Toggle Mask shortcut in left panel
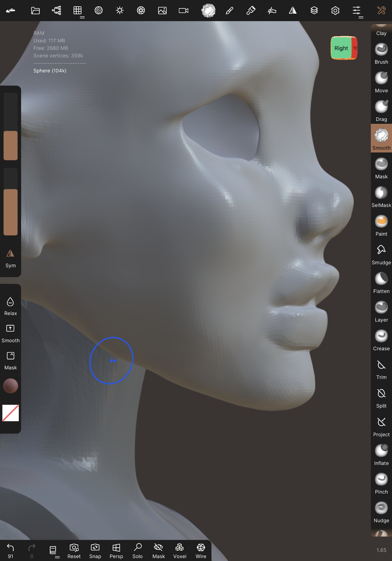The width and height of the screenshot is (392, 561). tap(10, 360)
